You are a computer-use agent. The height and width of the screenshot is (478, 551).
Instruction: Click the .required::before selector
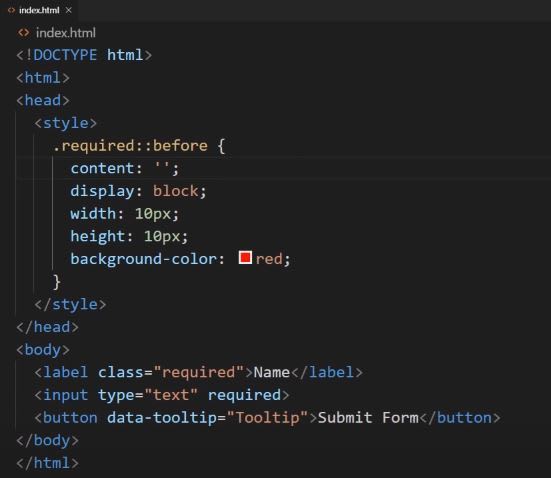click(x=130, y=146)
